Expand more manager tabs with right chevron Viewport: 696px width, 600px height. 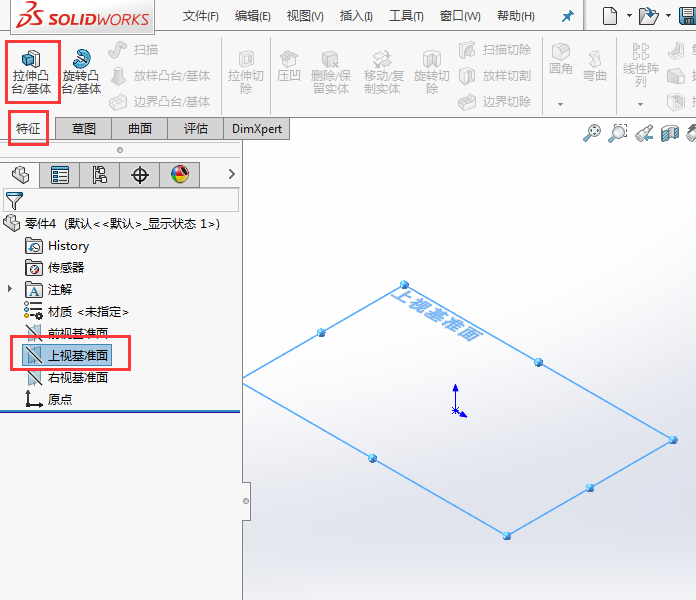pyautogui.click(x=232, y=175)
